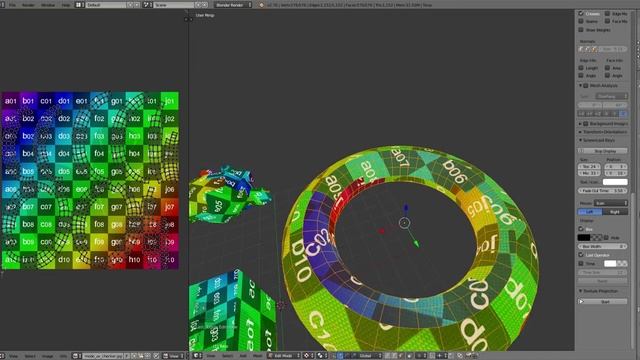The width and height of the screenshot is (640, 360).
Task: Click the Text size field
Action: [x=589, y=167]
